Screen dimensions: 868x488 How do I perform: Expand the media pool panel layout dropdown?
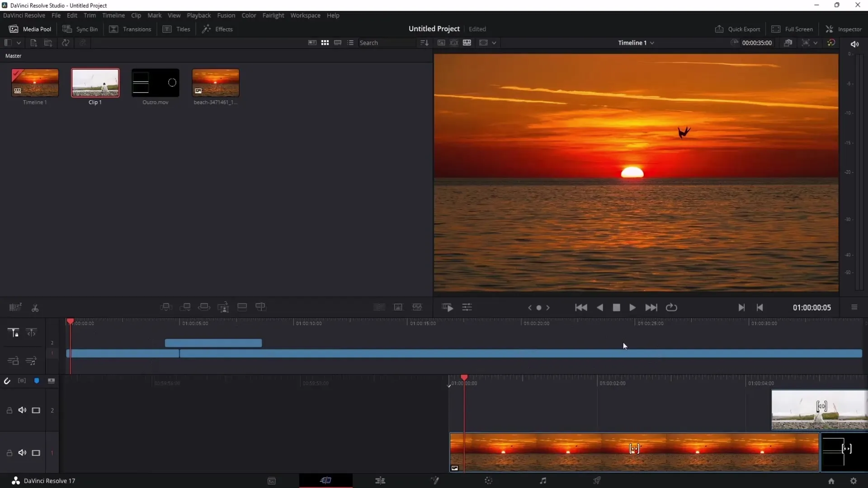point(19,42)
